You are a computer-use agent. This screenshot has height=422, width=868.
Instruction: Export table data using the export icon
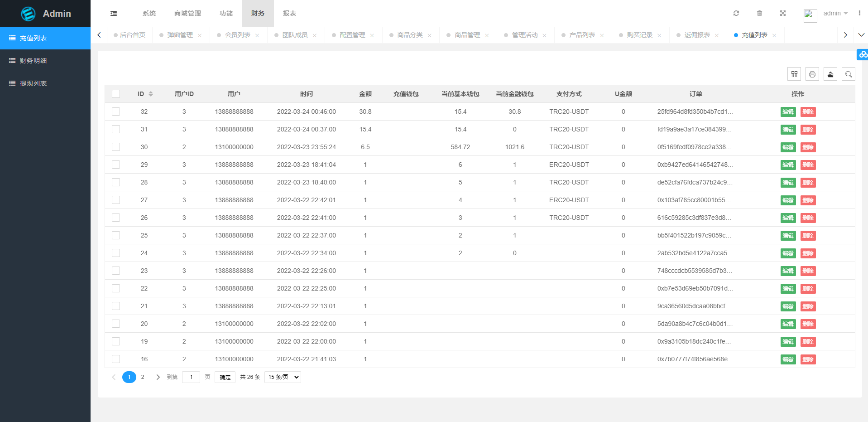[x=830, y=73]
